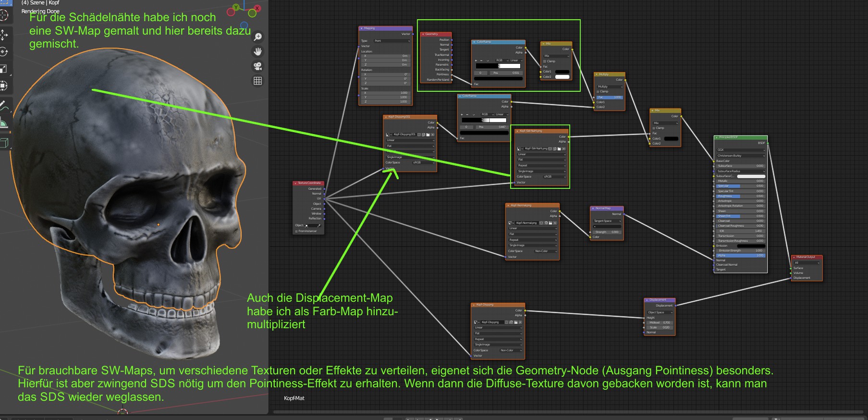Click Strength field in Normal Map node
The width and height of the screenshot is (868, 420).
click(607, 232)
